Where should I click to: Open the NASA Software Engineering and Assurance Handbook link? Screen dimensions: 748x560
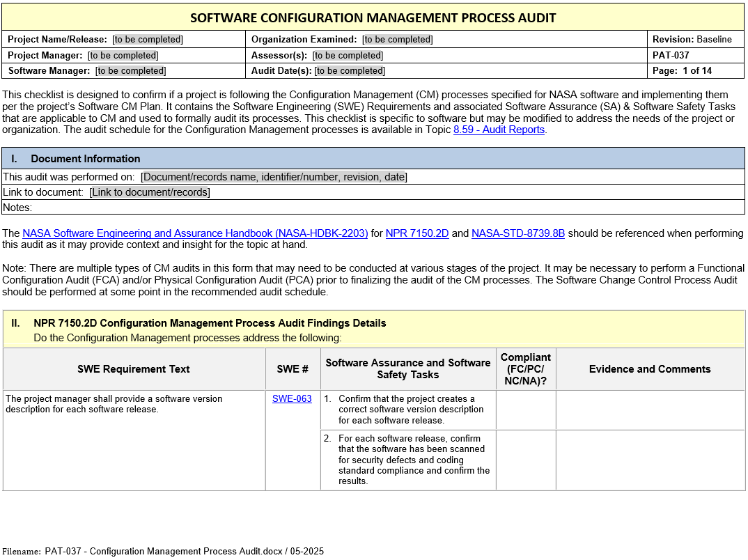point(195,234)
